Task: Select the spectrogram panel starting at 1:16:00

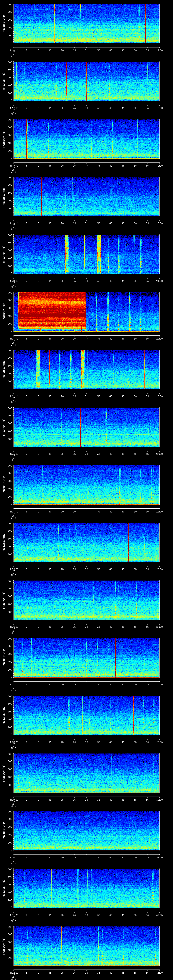Action: [86, 24]
